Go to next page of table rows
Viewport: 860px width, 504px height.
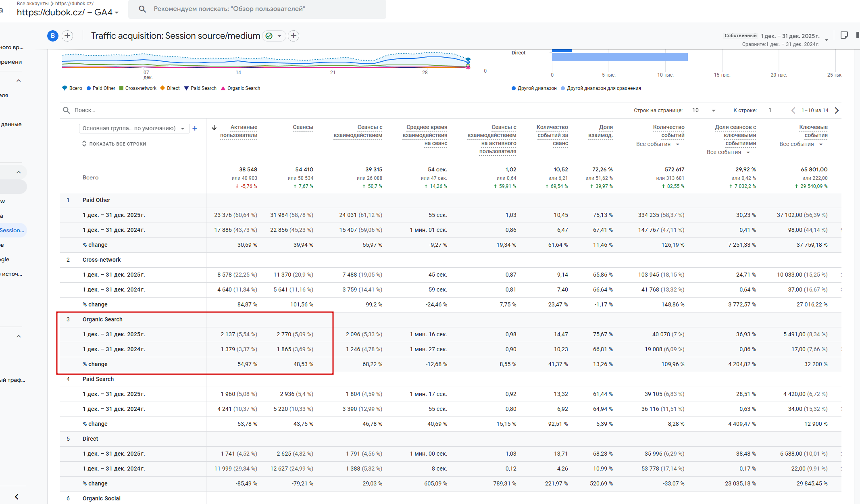[x=837, y=110]
